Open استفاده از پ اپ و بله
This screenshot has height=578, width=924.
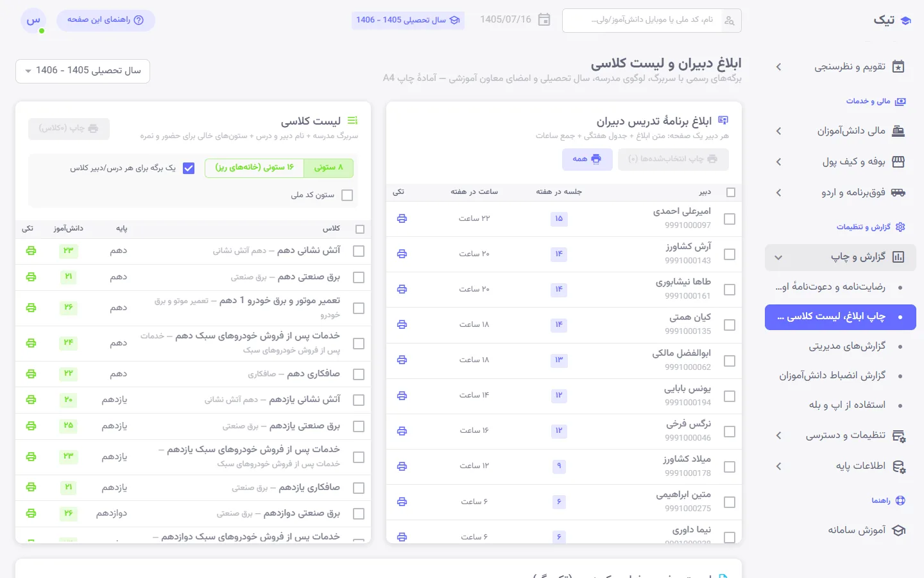(x=841, y=405)
